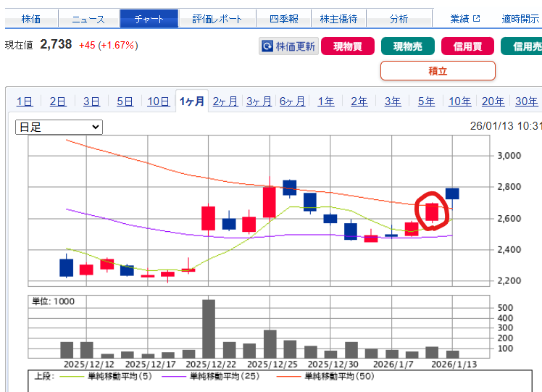Select the 四季報 tab
The image size is (542, 392).
point(285,19)
